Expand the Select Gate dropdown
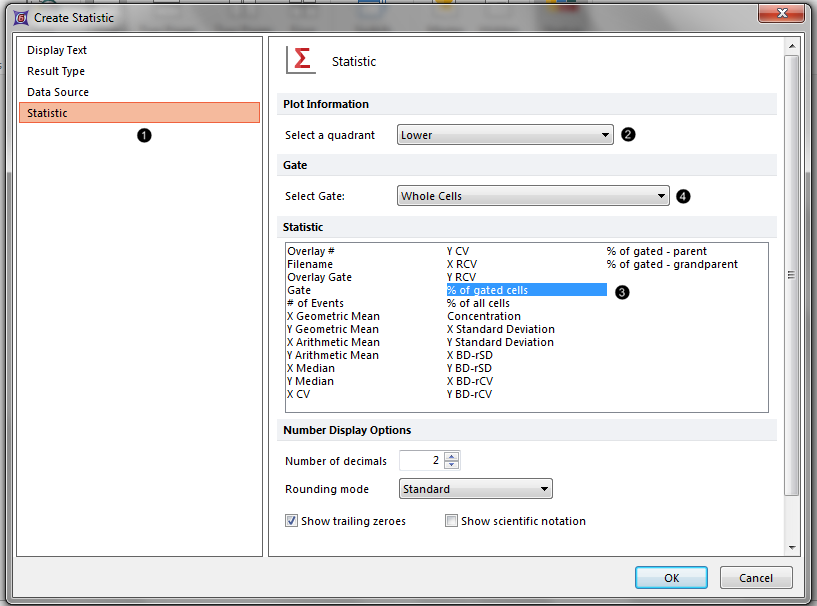 point(533,196)
